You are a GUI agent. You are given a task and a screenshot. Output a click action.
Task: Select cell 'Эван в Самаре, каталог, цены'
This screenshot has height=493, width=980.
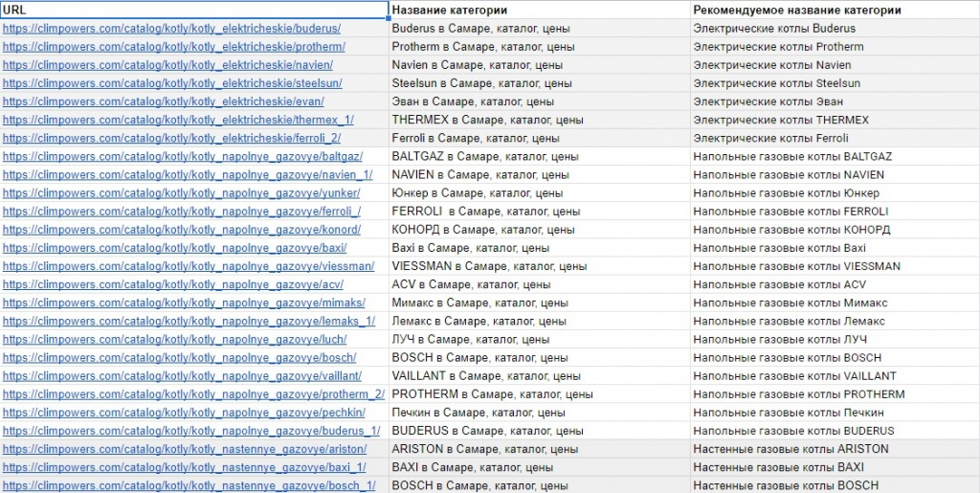point(473,101)
